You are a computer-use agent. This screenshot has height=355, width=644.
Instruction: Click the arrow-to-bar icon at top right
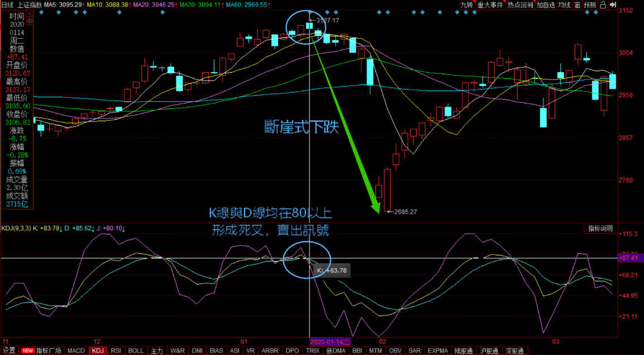click(x=613, y=5)
